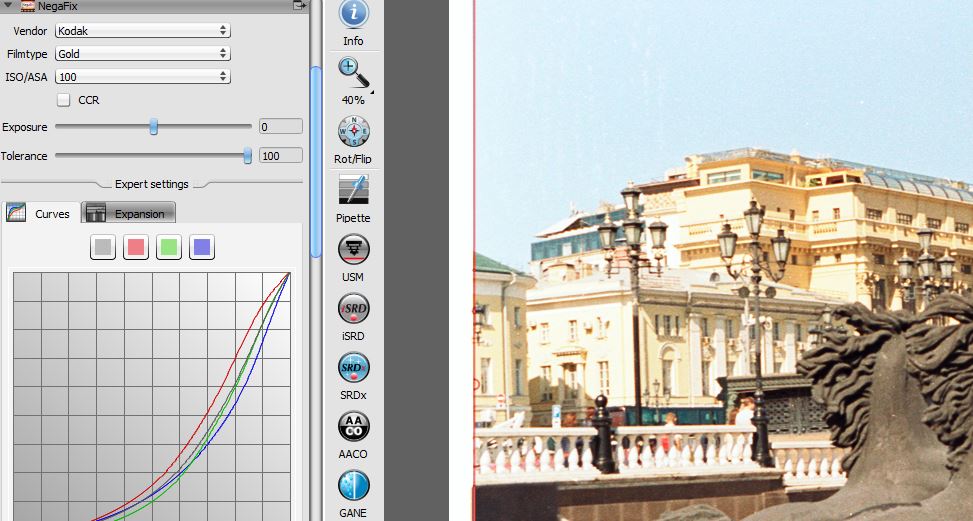Open the Filmtype dropdown showing Gold
The height and width of the screenshot is (521, 973).
coord(142,54)
